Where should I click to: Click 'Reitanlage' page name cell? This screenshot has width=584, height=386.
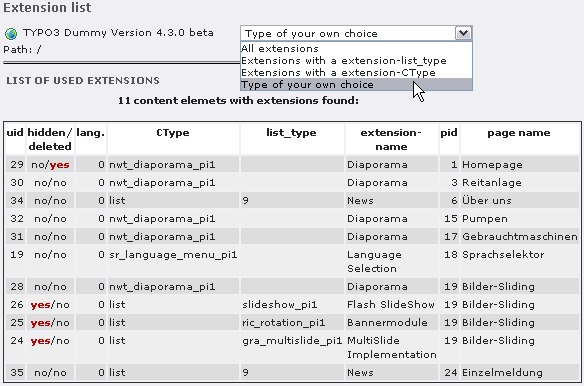(x=520, y=183)
